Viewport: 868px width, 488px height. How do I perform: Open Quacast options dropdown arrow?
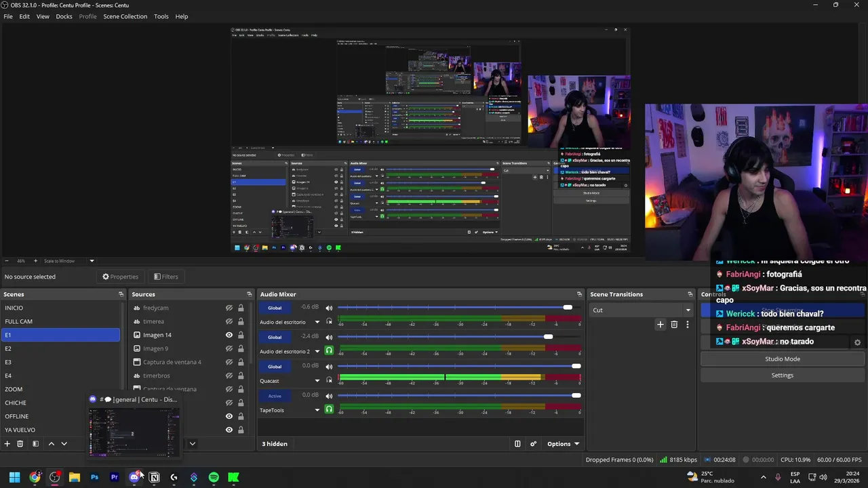pos(317,380)
